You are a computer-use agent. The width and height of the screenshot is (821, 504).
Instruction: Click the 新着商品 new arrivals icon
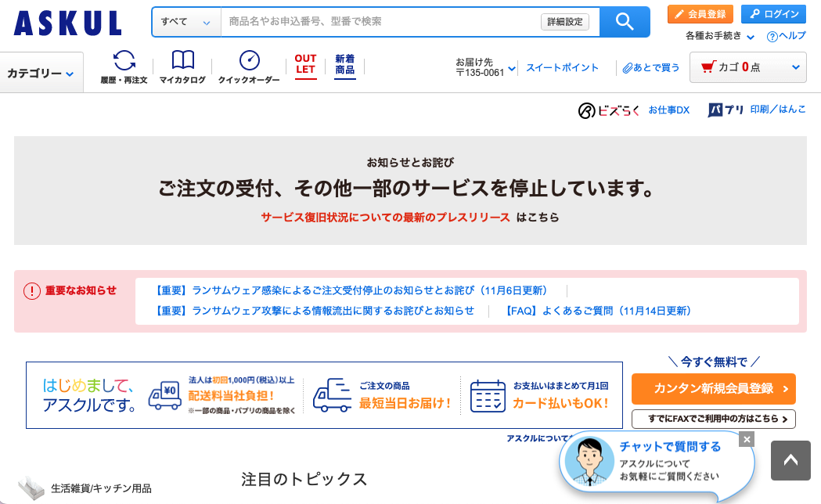(344, 65)
